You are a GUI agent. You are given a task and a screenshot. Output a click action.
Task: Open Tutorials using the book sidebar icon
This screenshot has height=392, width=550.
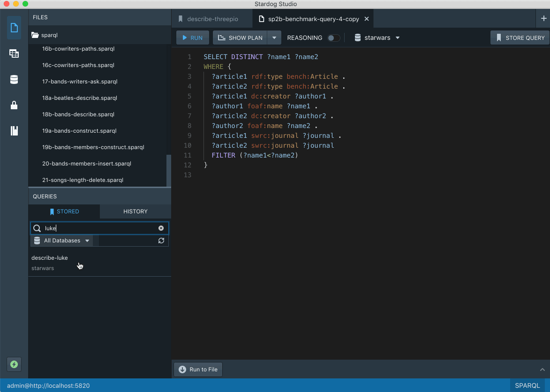pyautogui.click(x=14, y=131)
